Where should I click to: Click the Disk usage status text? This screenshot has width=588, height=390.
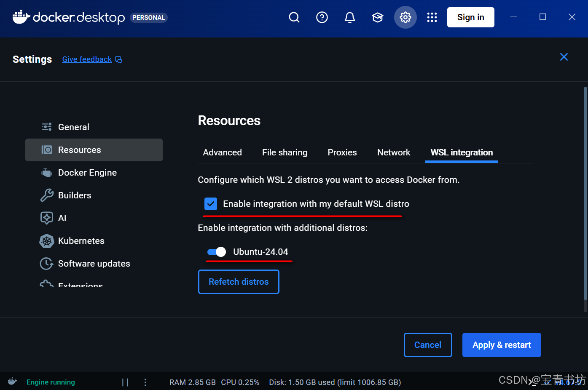pos(335,382)
